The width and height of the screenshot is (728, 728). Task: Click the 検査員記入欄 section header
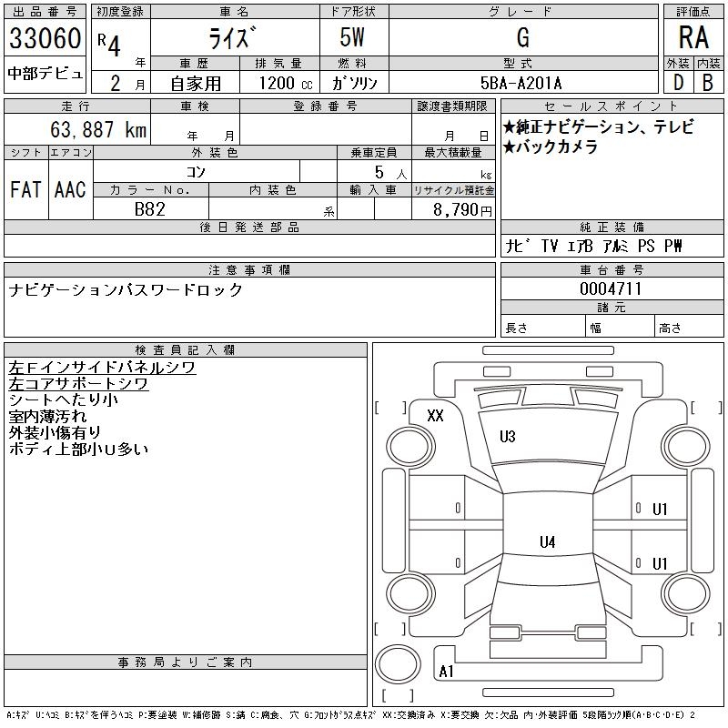186,349
